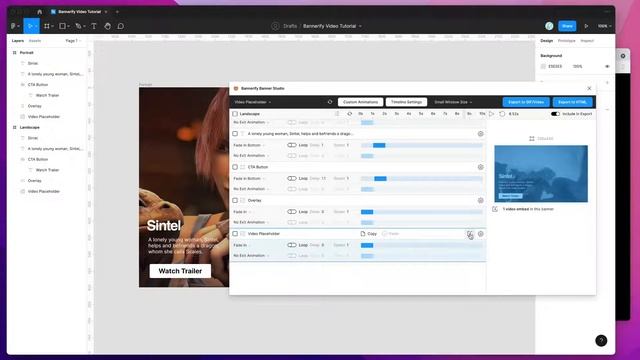This screenshot has width=640, height=360.
Task: Click the loop icon beside the 0s marker
Action: pyautogui.click(x=349, y=114)
